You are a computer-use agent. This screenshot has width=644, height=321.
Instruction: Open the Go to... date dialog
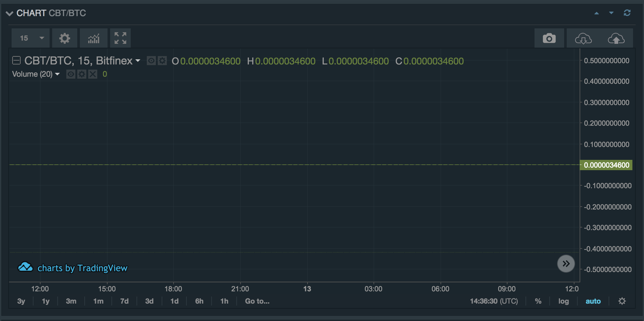[x=257, y=301]
